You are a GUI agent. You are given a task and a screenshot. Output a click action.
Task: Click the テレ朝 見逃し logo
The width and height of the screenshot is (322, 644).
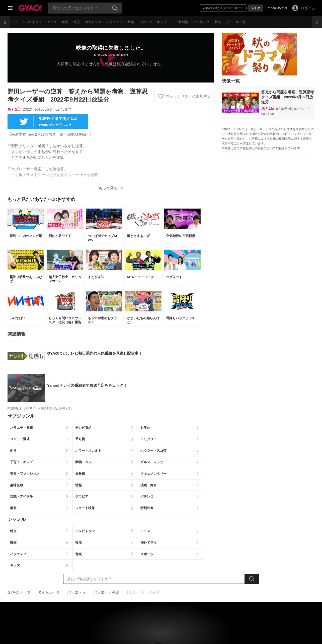coord(26,356)
